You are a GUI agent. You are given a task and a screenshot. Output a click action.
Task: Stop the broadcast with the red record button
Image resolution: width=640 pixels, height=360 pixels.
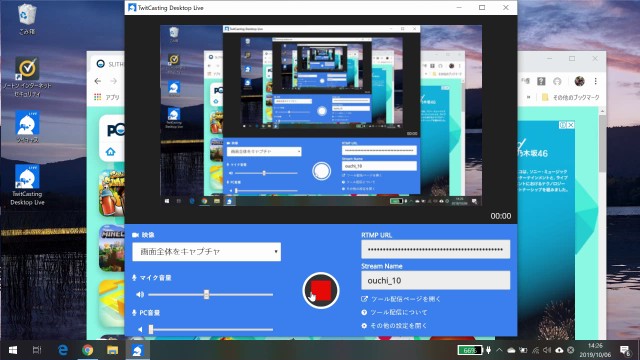(321, 290)
